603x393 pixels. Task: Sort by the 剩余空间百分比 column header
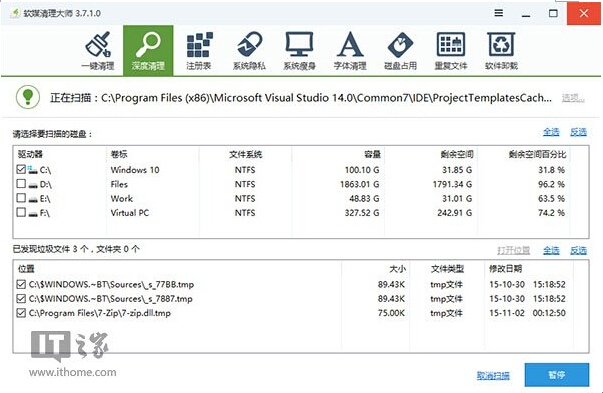point(537,154)
